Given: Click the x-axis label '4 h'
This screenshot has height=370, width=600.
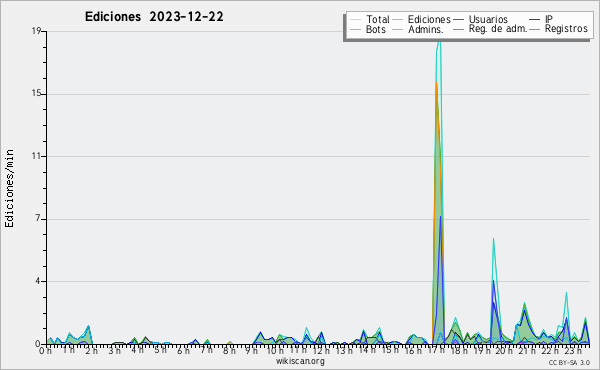Looking at the screenshot, I should point(137,350).
